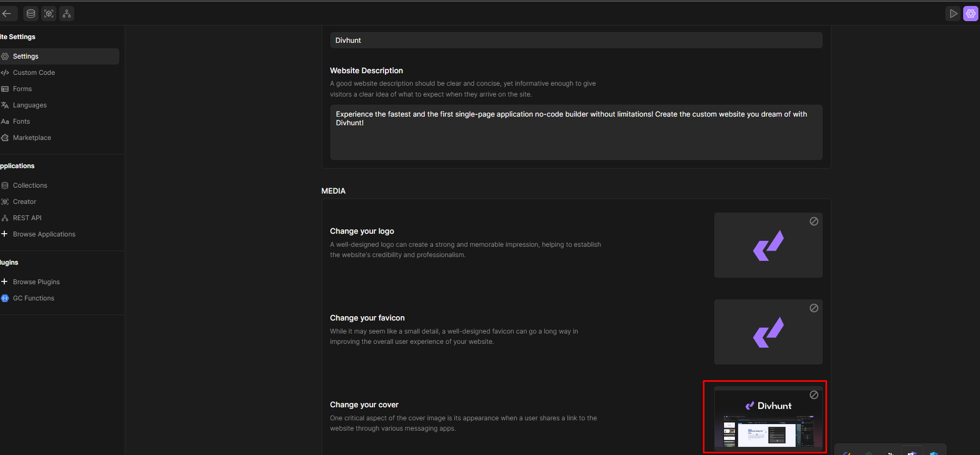This screenshot has width=980, height=455.
Task: Click the REST API icon in sidebar list
Action: (5, 218)
